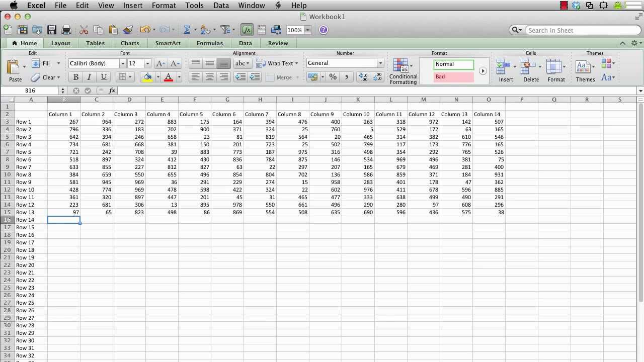Apply red font color

pos(169,77)
